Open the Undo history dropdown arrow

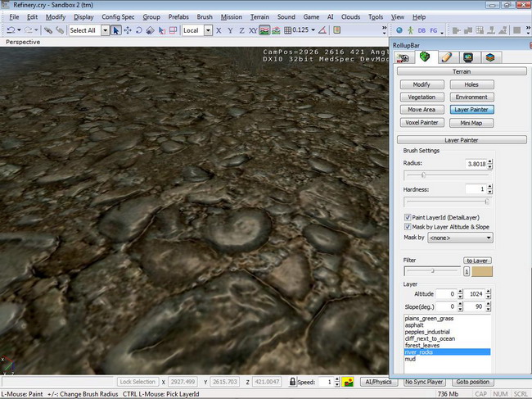click(19, 30)
